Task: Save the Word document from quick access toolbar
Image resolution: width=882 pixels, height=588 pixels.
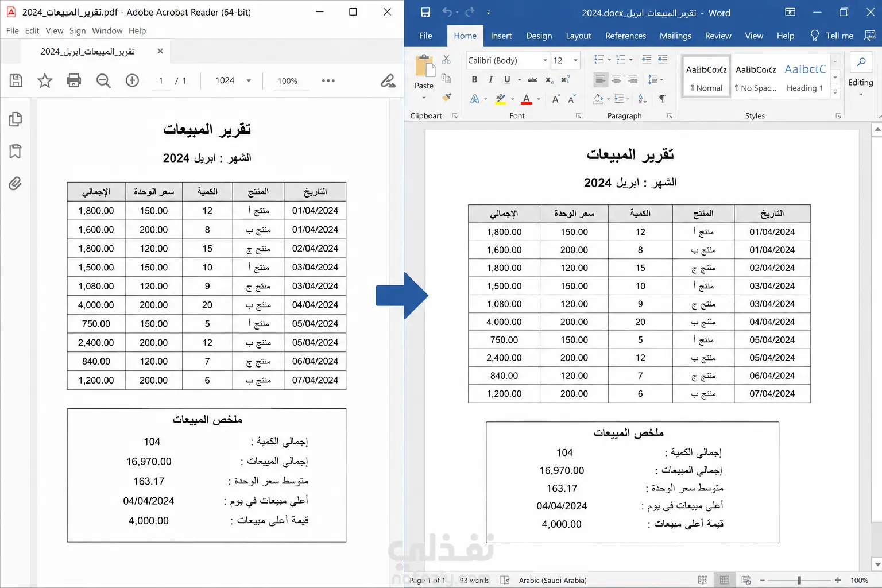Action: tap(425, 13)
